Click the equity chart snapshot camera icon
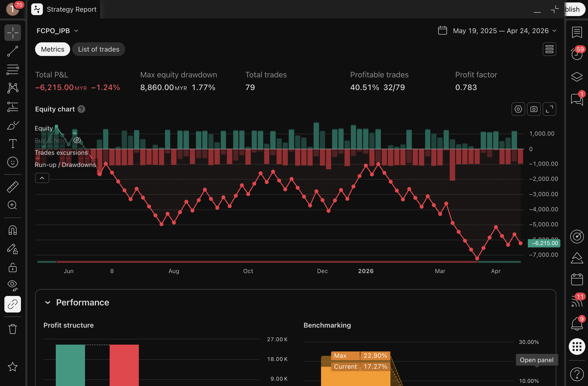The height and width of the screenshot is (386, 588). coord(534,109)
